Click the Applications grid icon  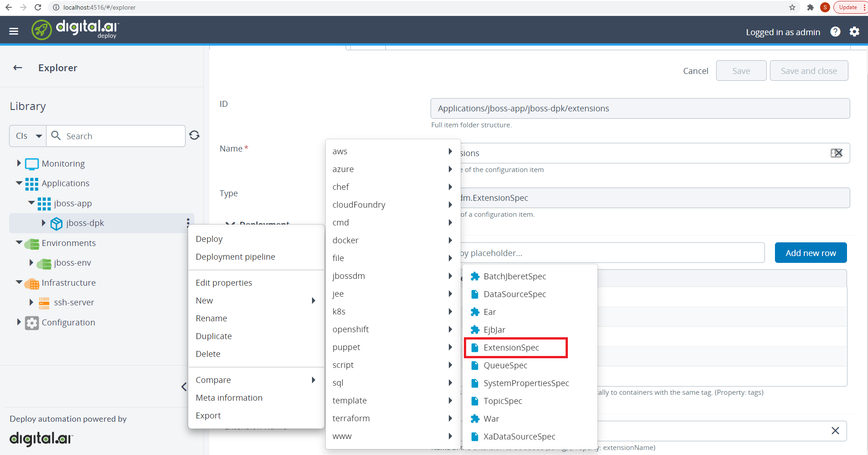point(32,183)
